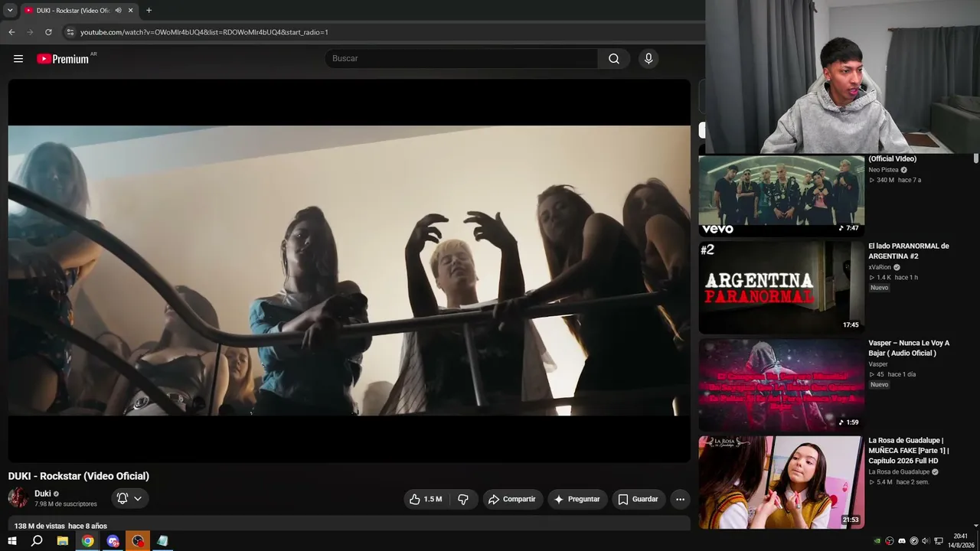980x551 pixels.
Task: Click video title 'DUKI - Rockstar (Video Oficial)'
Action: pos(79,476)
